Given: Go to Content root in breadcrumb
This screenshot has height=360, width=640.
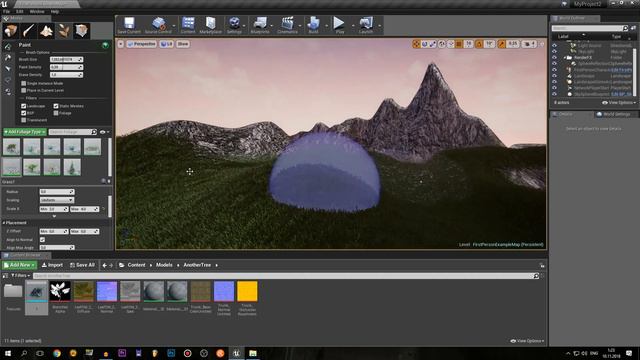Looking at the screenshot, I should point(136,265).
